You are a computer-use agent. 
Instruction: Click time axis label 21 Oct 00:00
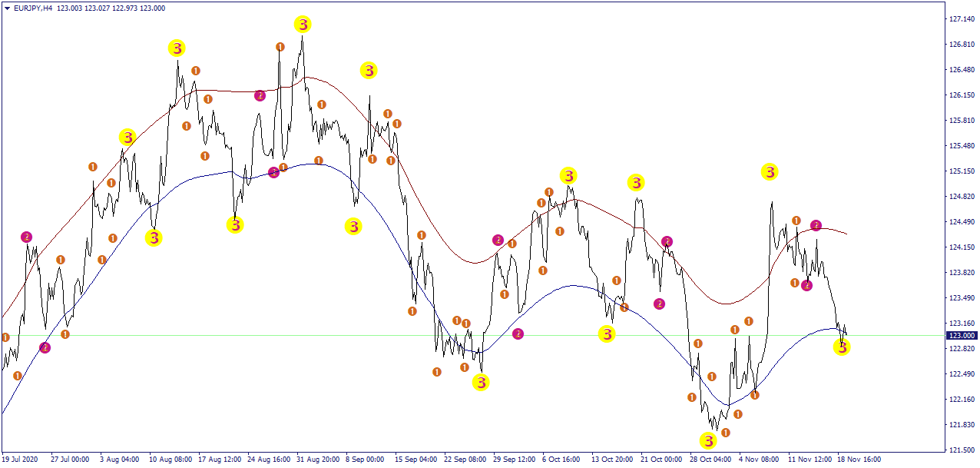[662, 460]
